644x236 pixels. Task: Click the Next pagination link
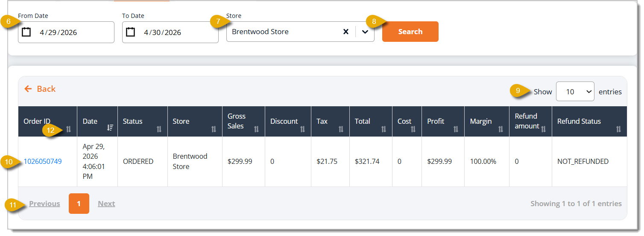click(106, 204)
